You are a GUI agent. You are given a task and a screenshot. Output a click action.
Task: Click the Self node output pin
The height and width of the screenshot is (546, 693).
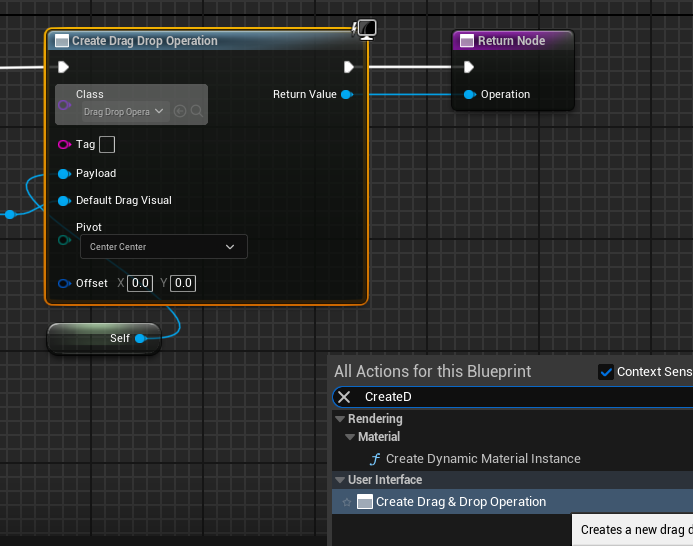click(141, 338)
